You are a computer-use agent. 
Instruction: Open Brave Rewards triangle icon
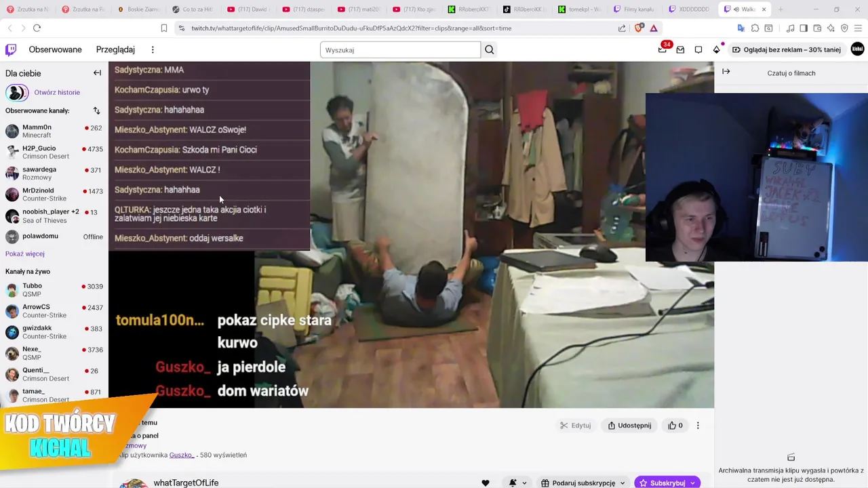[654, 28]
